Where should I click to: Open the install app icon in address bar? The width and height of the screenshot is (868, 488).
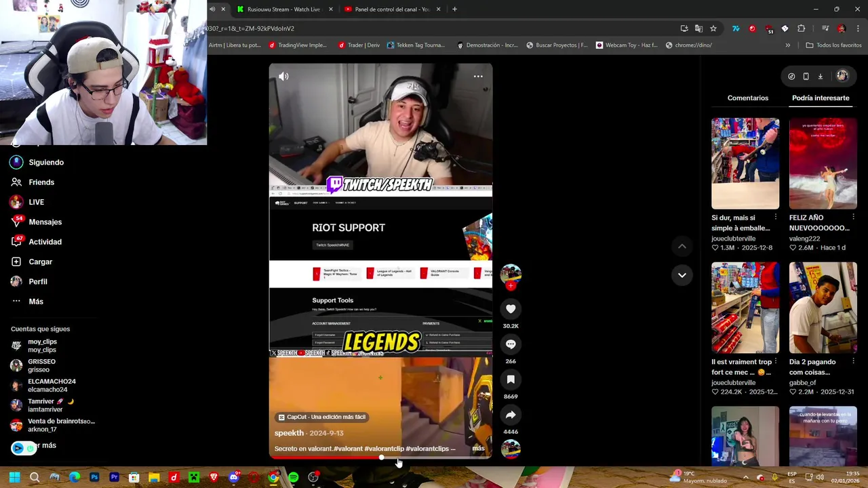[x=684, y=28]
